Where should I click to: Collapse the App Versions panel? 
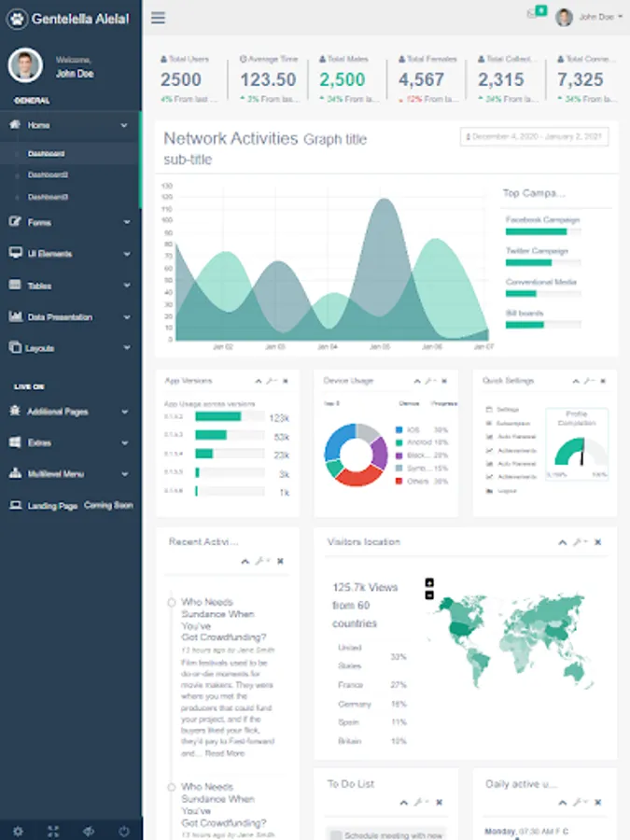[x=259, y=382]
